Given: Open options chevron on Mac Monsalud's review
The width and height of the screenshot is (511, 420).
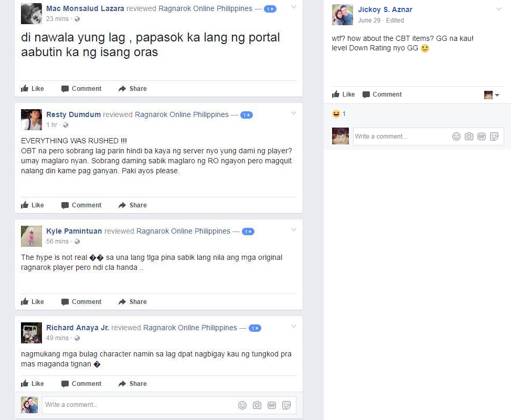Looking at the screenshot, I should 294,7.
